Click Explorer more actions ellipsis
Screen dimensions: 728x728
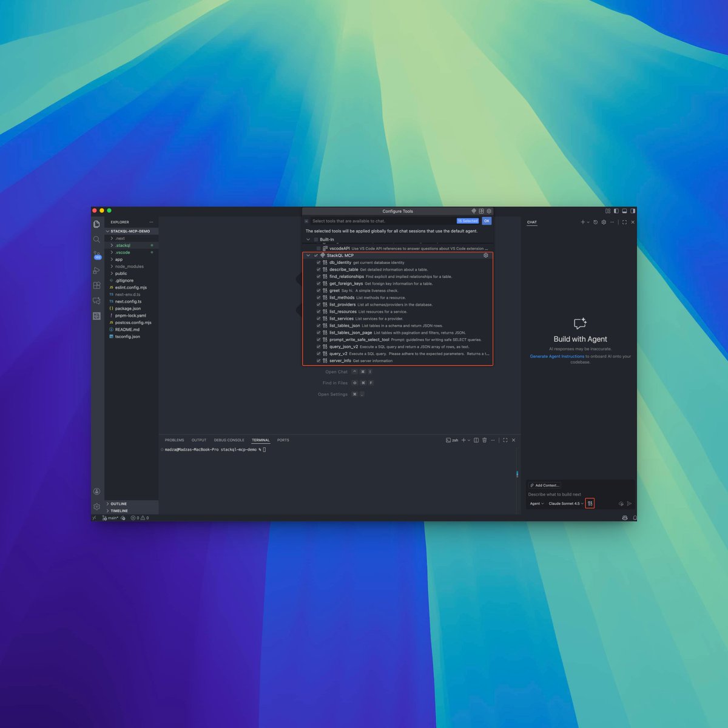pyautogui.click(x=152, y=222)
